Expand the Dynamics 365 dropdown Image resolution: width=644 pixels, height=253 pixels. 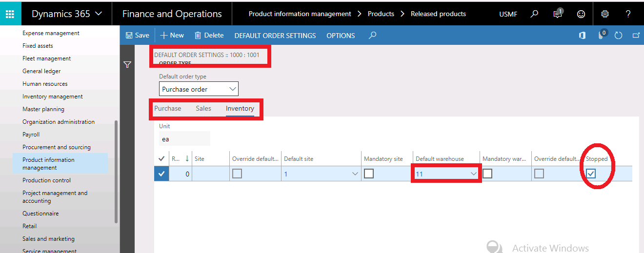[x=67, y=14]
